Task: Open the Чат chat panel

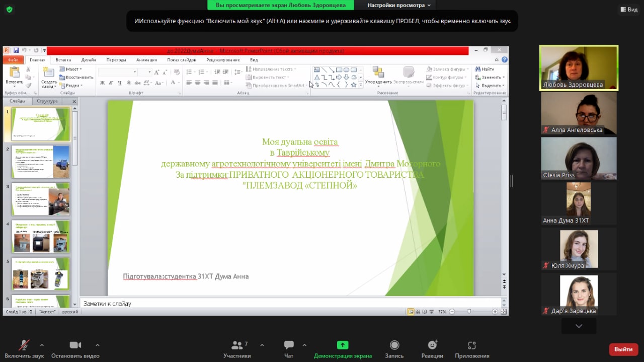Action: pos(289,349)
